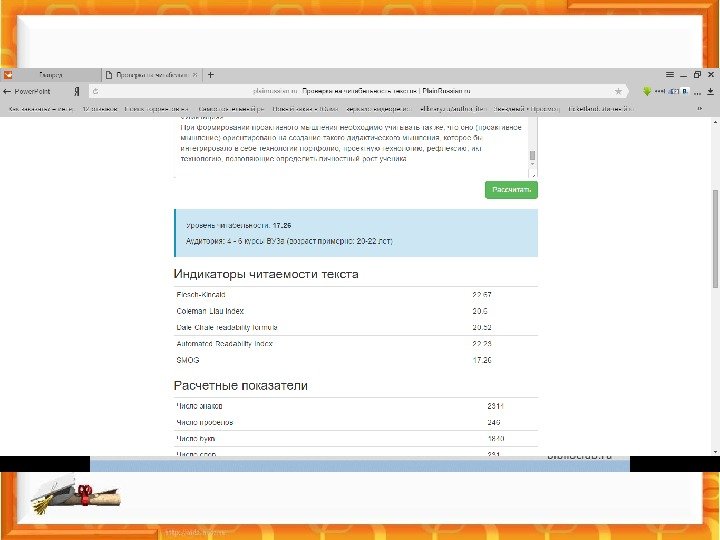Click the Число знаков row

(355, 406)
